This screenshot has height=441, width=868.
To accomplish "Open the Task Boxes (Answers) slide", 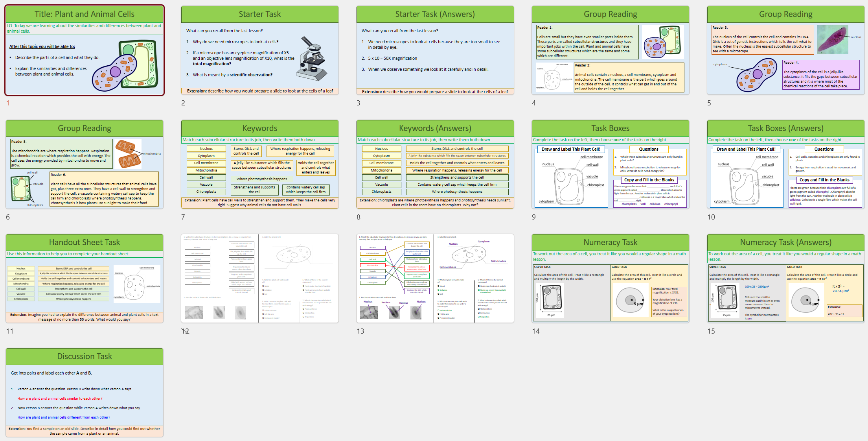I will click(785, 164).
